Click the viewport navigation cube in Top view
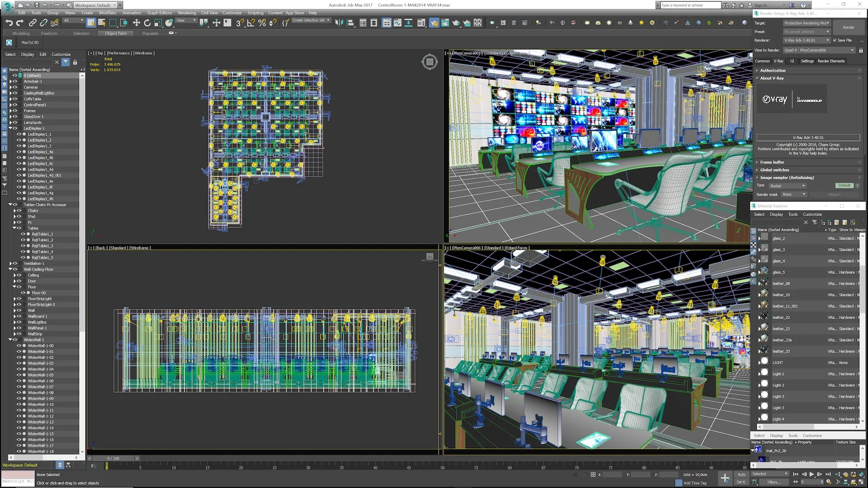 tap(429, 62)
